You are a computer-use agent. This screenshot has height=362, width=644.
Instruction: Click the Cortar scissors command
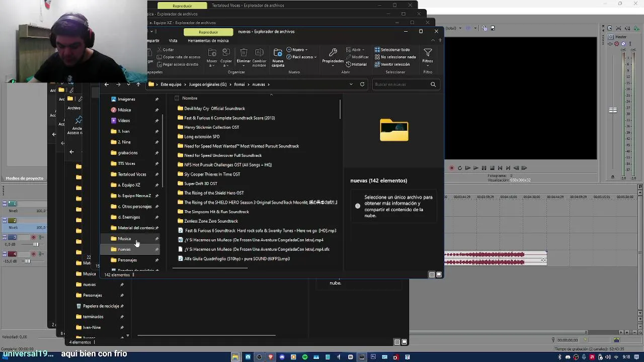165,50
